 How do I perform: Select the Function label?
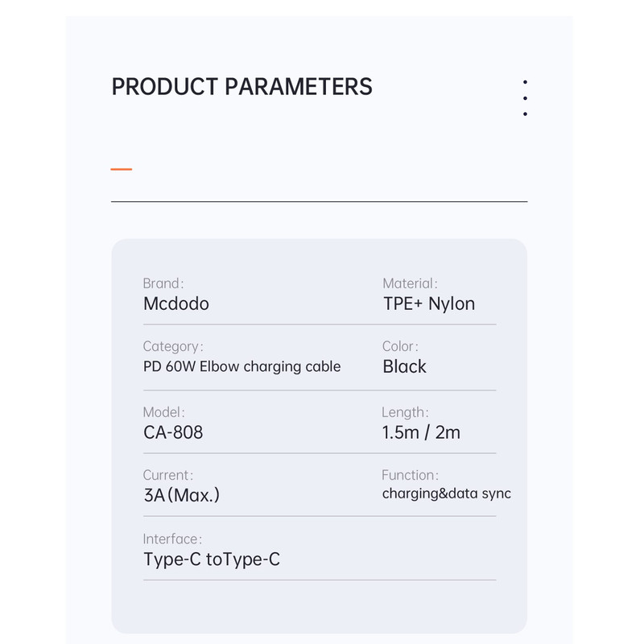coord(410,475)
